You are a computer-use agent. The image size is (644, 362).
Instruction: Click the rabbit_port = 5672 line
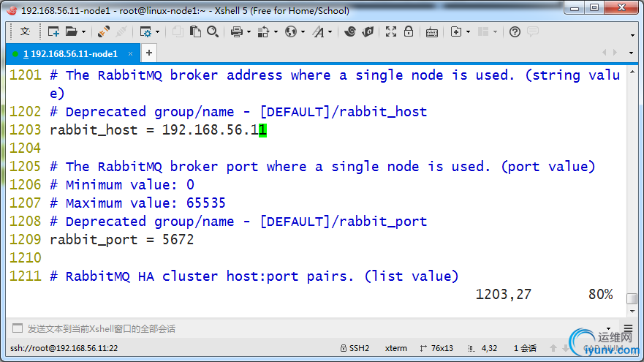[x=121, y=240]
